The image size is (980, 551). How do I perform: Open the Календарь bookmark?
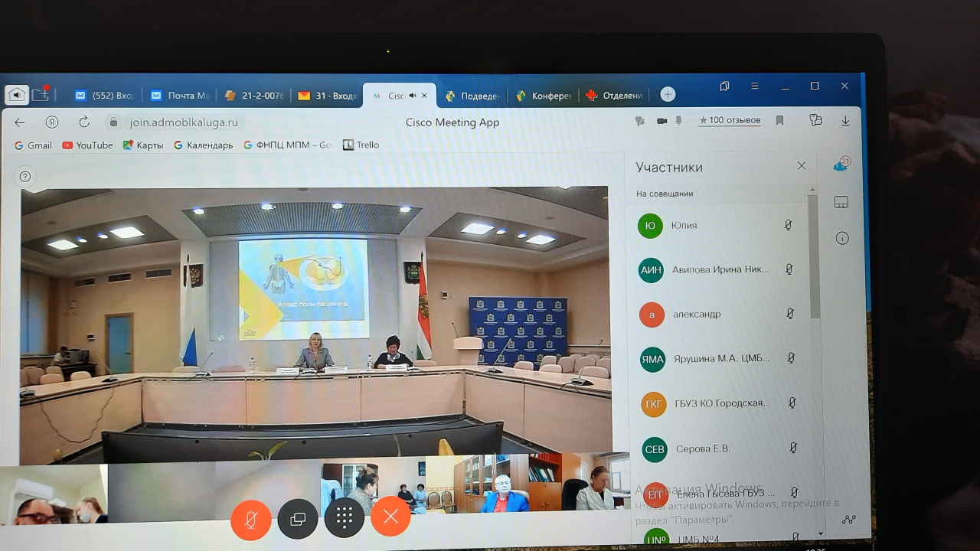tap(204, 145)
